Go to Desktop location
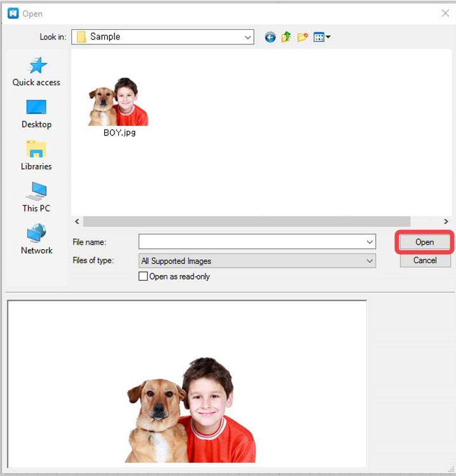The height and width of the screenshot is (476, 456). [x=36, y=114]
